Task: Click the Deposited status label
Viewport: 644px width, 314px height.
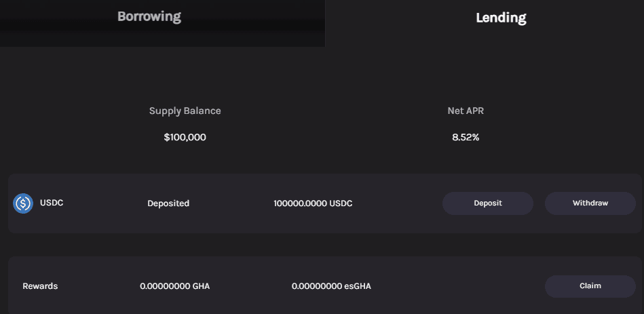Action: pyautogui.click(x=168, y=203)
